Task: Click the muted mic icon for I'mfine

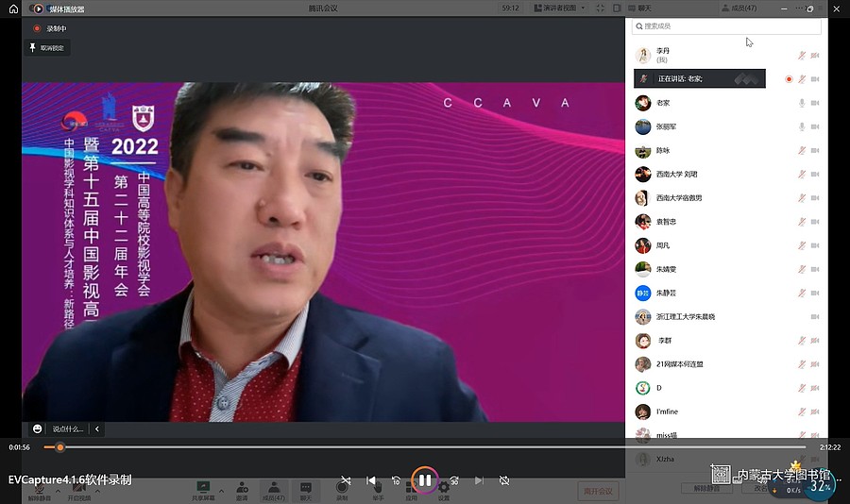Action: click(x=802, y=412)
